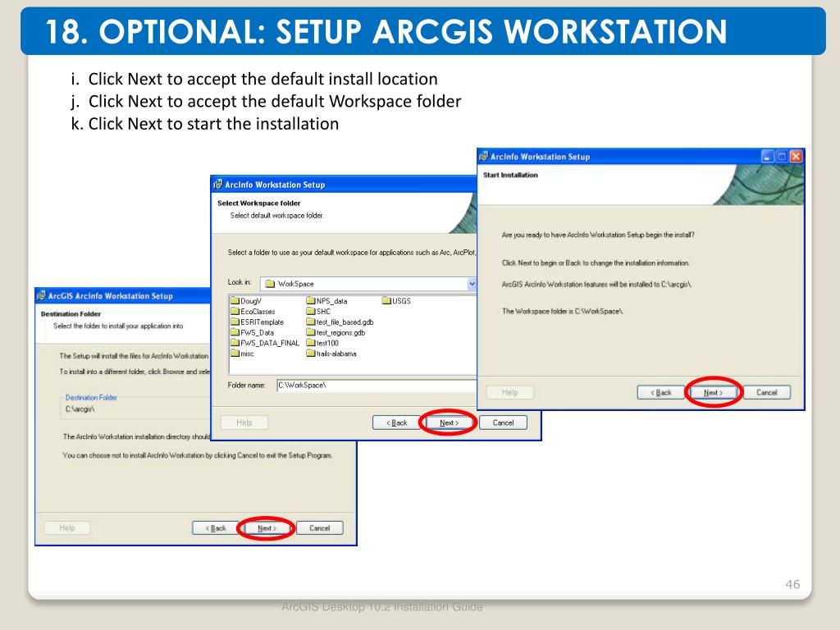The image size is (840, 630).
Task: Select the FWS_DATA_FINAL folder icon
Action: [x=235, y=343]
